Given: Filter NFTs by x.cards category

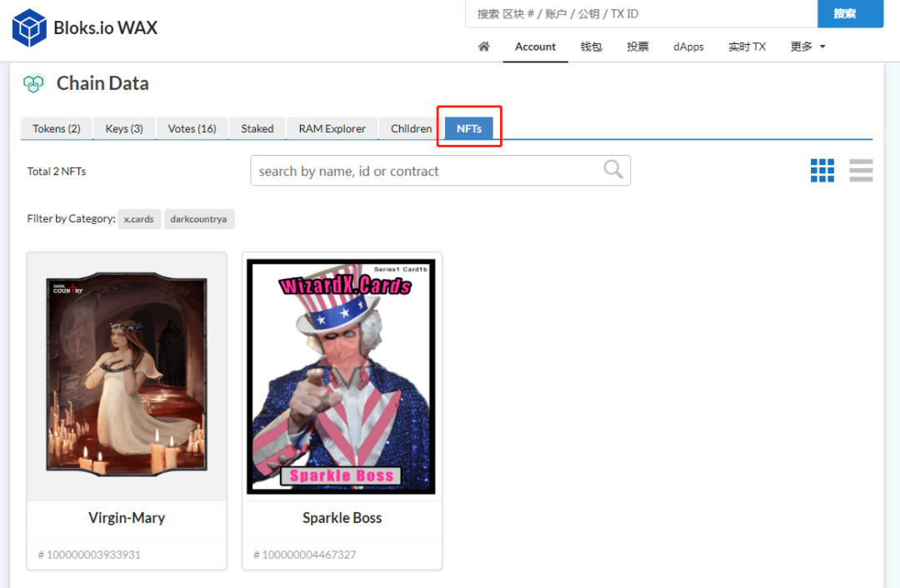Looking at the screenshot, I should [x=138, y=219].
